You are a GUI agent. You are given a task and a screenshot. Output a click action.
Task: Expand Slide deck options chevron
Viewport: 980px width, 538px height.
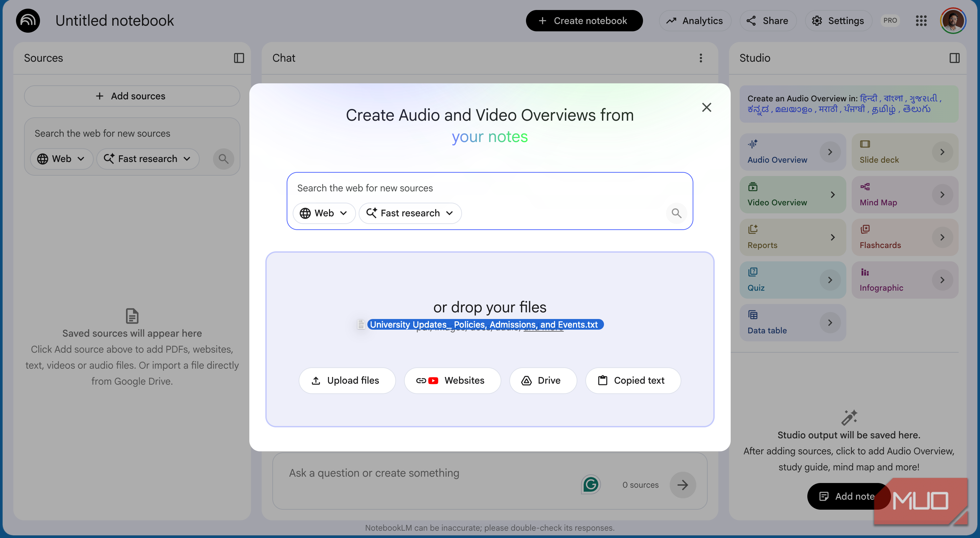point(942,152)
